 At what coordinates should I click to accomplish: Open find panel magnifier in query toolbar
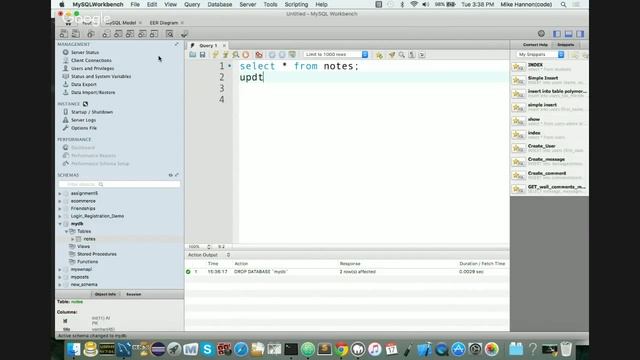coord(402,55)
